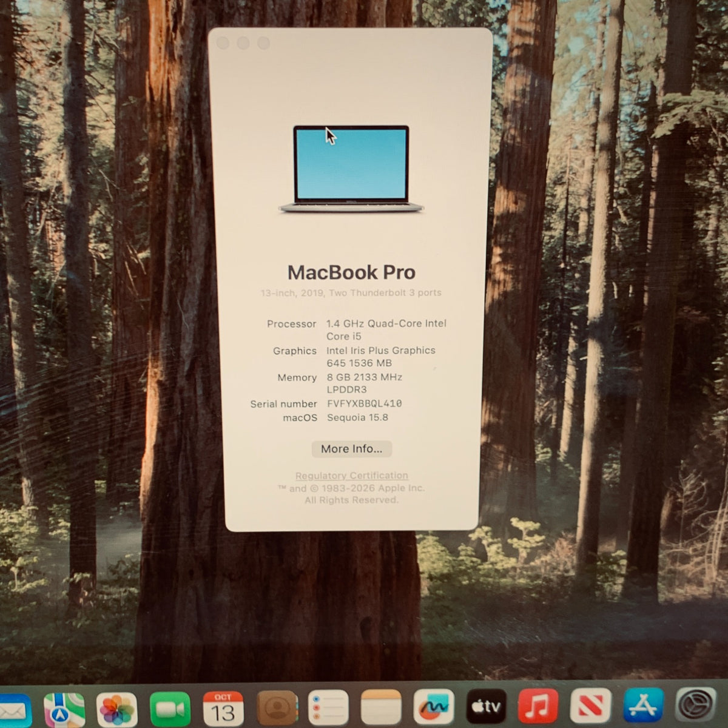Close the About This Mac window
Image resolution: width=728 pixels, height=728 pixels.
tap(223, 43)
